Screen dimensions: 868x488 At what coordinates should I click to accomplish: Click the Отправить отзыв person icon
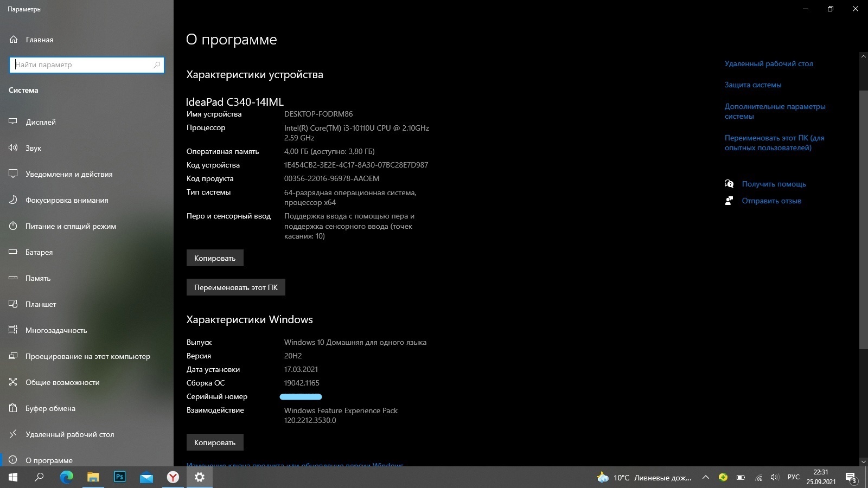point(729,201)
